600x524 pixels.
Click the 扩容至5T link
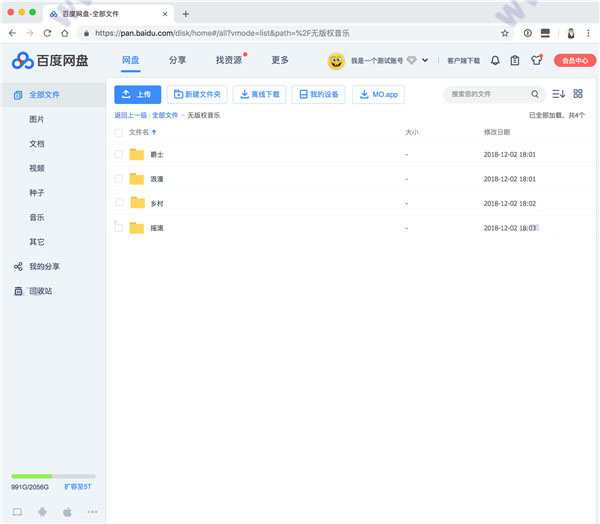(x=78, y=487)
